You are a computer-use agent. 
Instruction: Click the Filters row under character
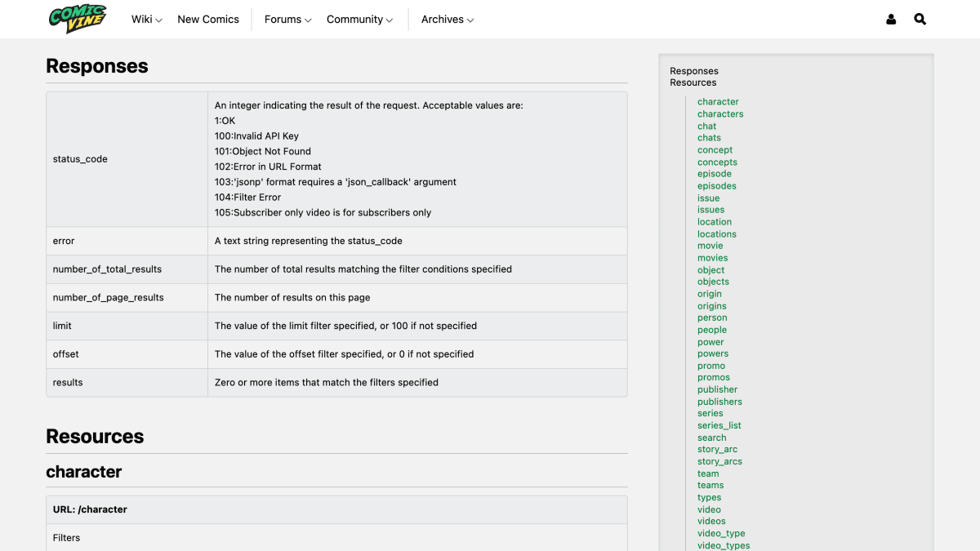pos(336,537)
